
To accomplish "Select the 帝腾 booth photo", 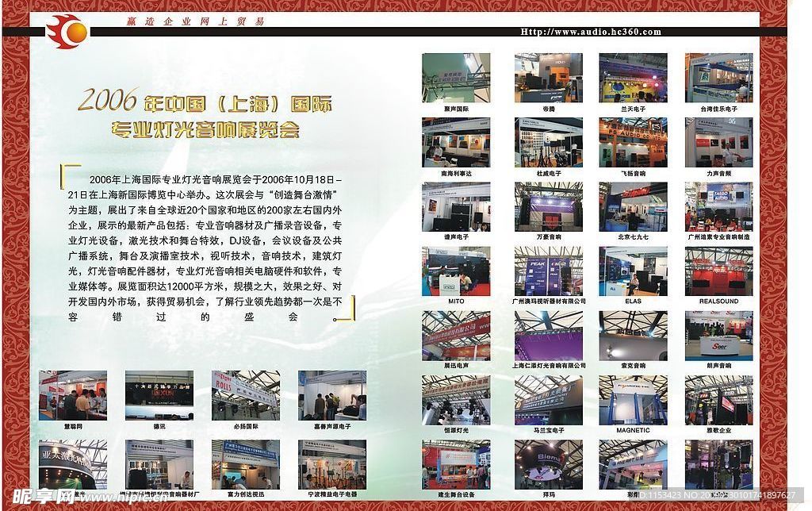I will 549,78.
